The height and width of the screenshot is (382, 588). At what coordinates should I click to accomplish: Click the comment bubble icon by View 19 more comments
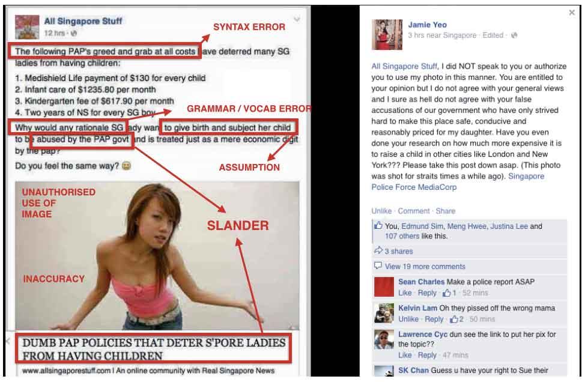click(x=378, y=266)
